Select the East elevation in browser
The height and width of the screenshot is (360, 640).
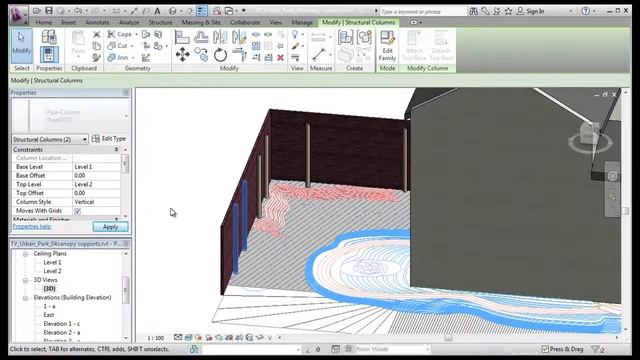click(x=49, y=315)
